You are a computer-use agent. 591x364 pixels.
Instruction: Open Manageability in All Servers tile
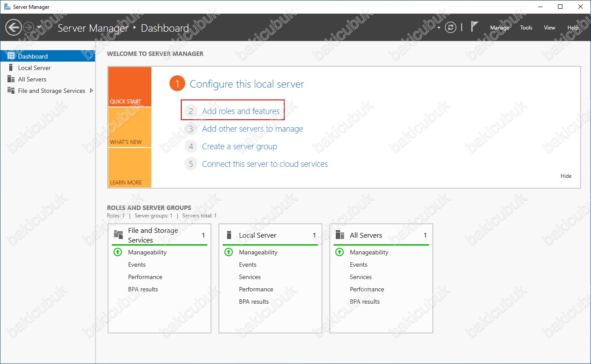pyautogui.click(x=369, y=252)
